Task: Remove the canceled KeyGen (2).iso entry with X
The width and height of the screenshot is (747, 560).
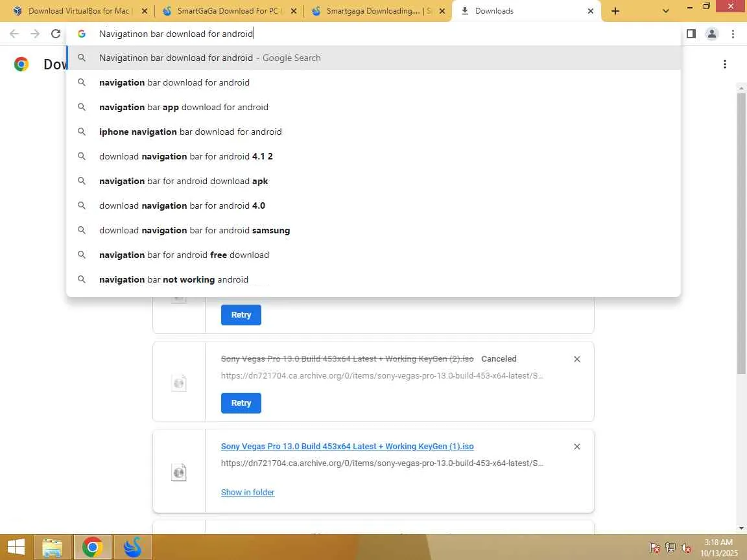Action: click(x=577, y=359)
